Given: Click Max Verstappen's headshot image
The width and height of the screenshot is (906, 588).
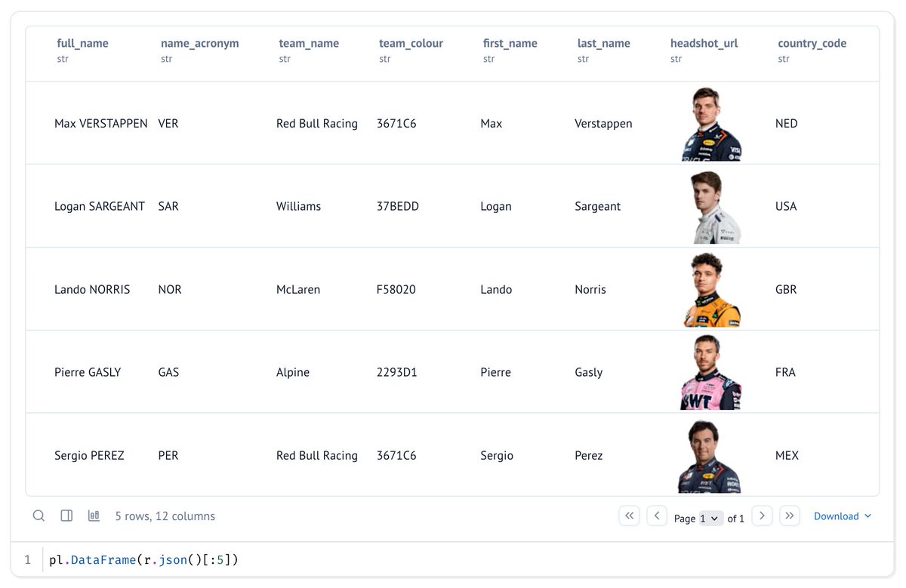Looking at the screenshot, I should [711, 124].
